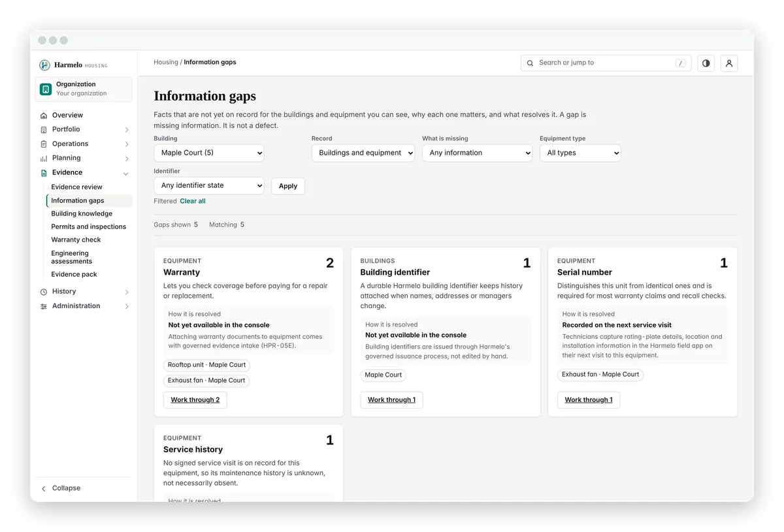Open the What is missing dropdown
784x532 pixels.
478,153
